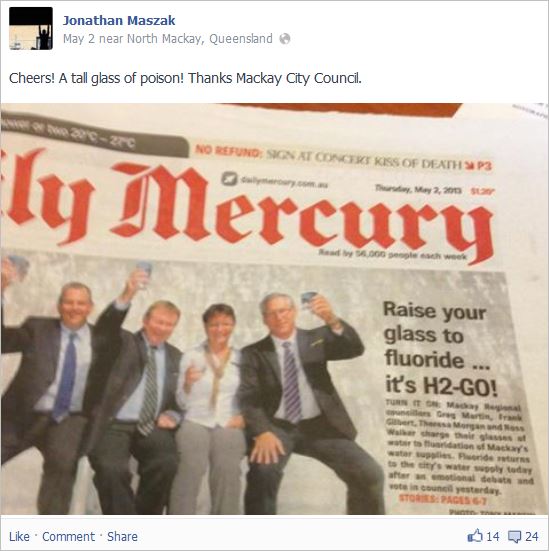View the 24 comments count
Screen dimensions: 549x551
click(531, 537)
